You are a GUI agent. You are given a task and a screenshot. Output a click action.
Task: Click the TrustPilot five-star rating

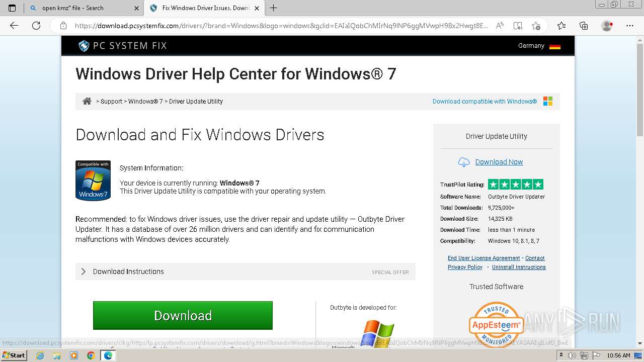pos(516,185)
